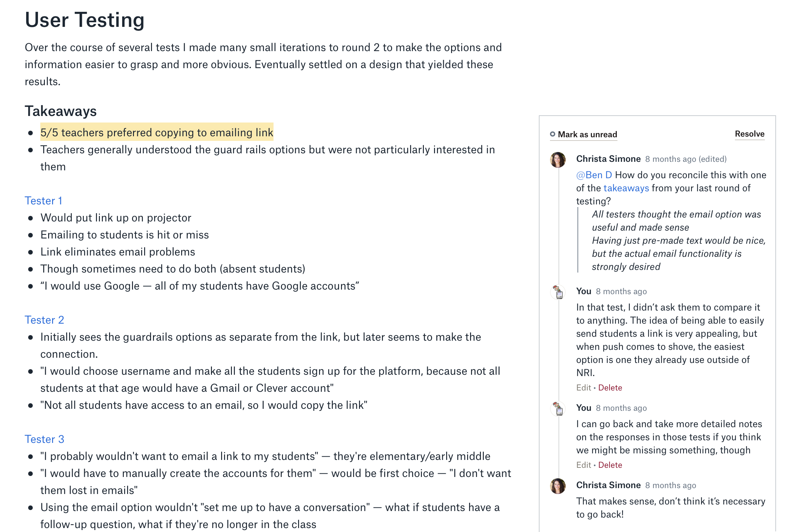Screen dimensions: 796x532
Task: Click the "8 months ago (edited)" timestamp
Action: click(x=685, y=159)
